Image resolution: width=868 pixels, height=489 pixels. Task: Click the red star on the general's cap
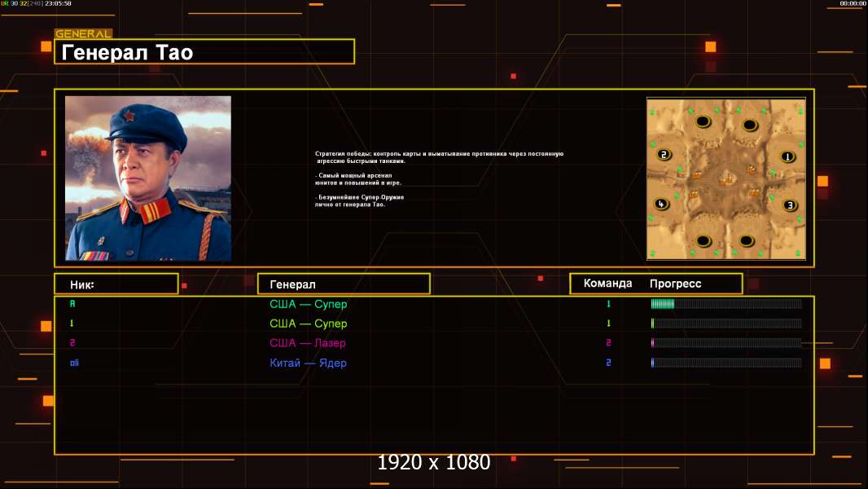(x=129, y=116)
